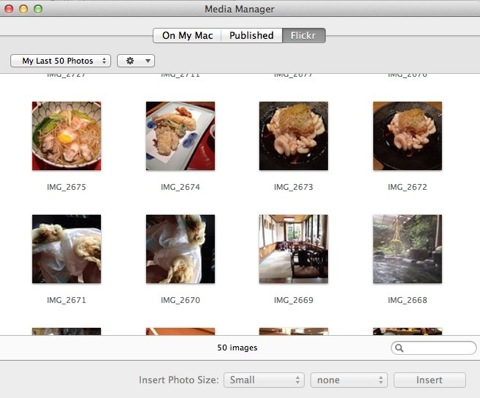Click the Insert Photo Size label
The height and width of the screenshot is (398, 480).
point(179,380)
